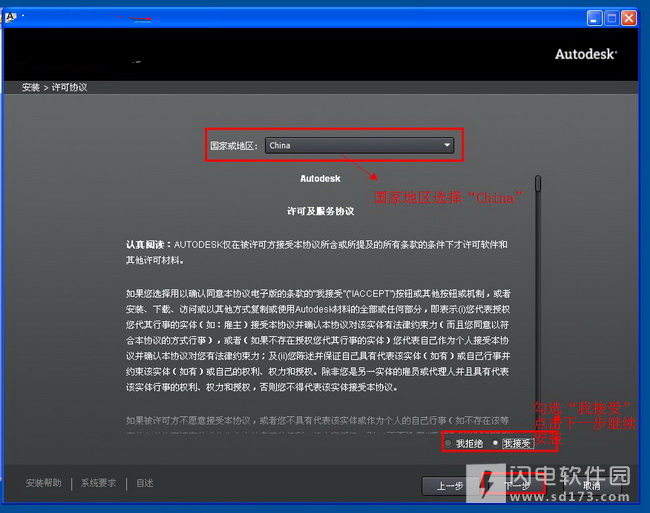Click the bold Autodesk title in the agreement

[320, 179]
